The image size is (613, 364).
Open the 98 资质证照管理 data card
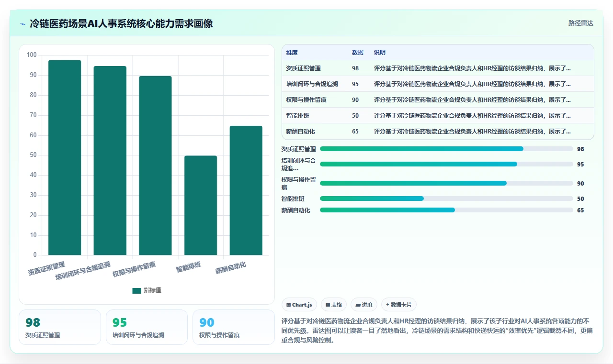point(60,327)
